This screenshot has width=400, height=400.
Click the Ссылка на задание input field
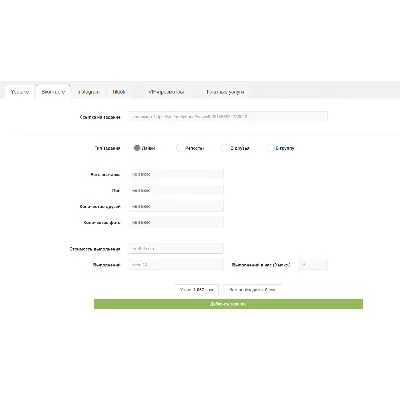coord(228,117)
